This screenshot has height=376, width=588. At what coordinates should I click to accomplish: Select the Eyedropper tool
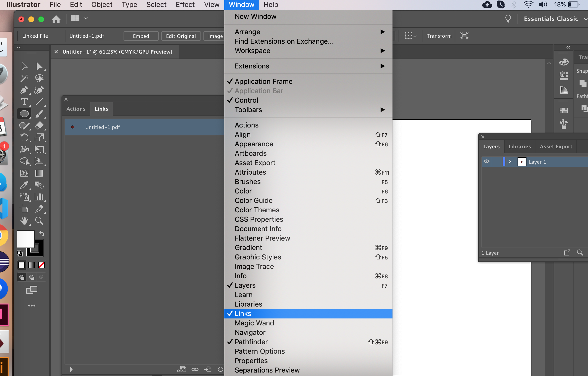24,185
